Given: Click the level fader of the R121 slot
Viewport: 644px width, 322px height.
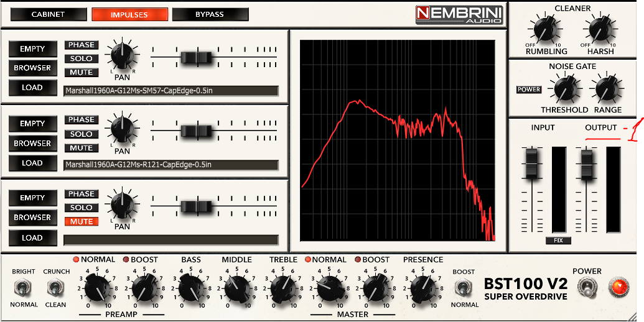Looking at the screenshot, I should pos(197,131).
